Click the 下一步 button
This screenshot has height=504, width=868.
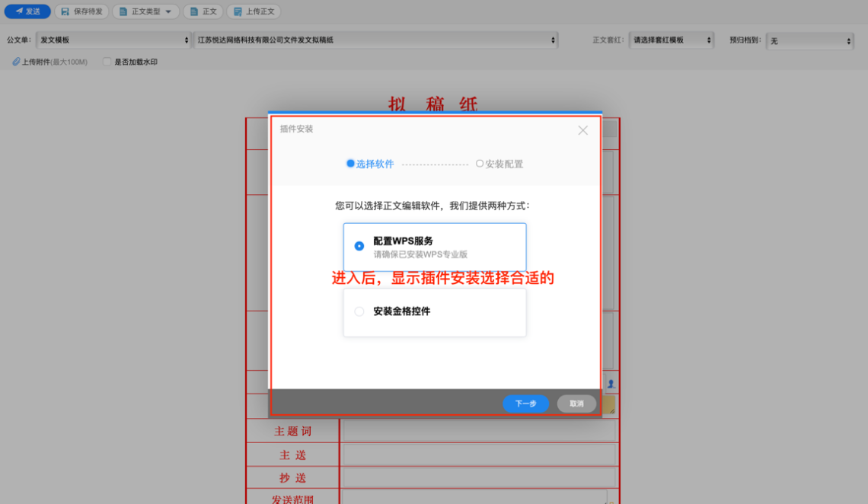tap(525, 404)
